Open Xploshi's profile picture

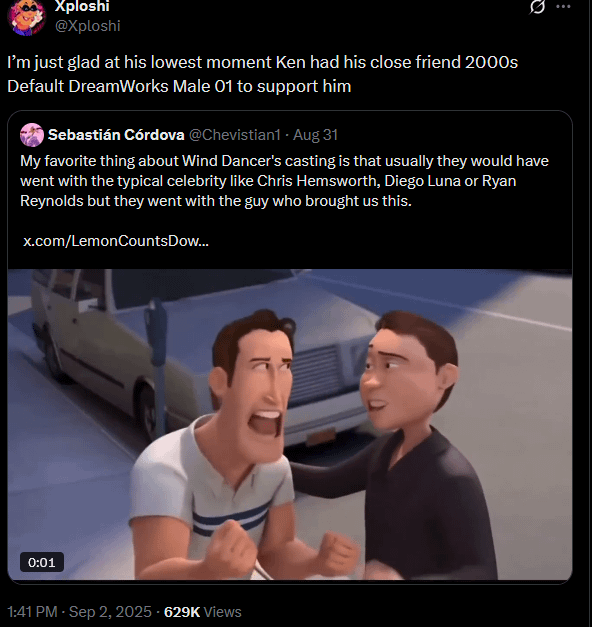coord(26,17)
